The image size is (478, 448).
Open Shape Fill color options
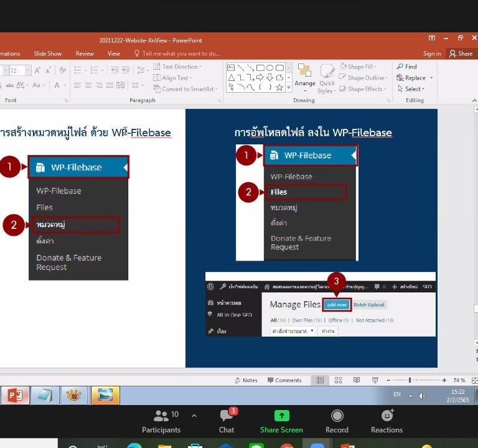point(358,67)
